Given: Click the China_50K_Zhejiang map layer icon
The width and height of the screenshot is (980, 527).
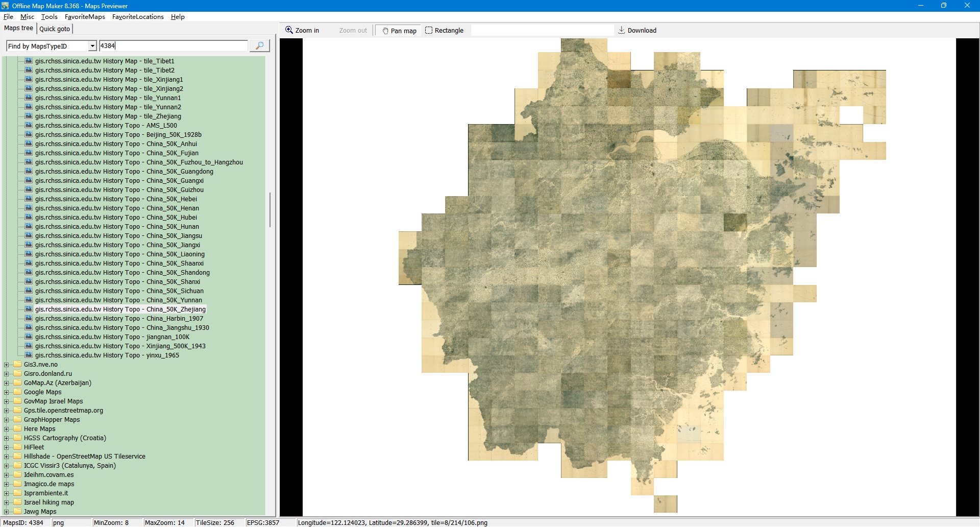Looking at the screenshot, I should click(29, 309).
